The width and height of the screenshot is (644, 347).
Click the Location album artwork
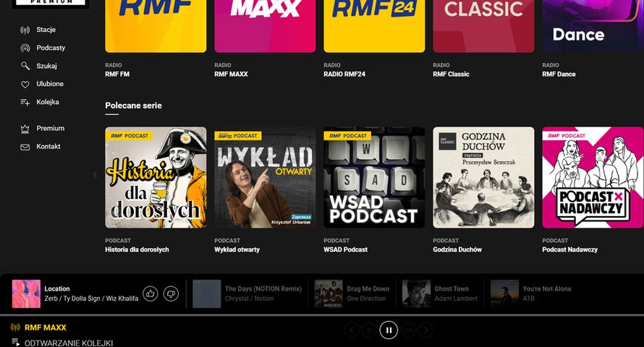click(26, 294)
